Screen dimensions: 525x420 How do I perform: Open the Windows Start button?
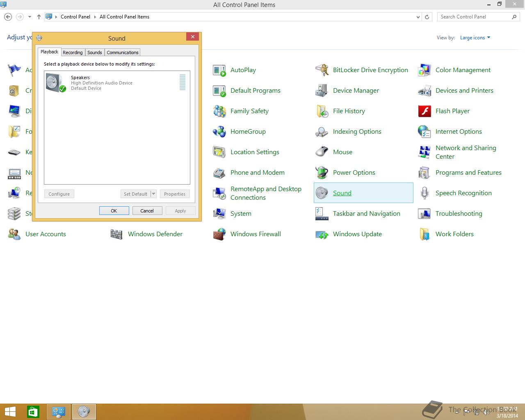pos(10,412)
